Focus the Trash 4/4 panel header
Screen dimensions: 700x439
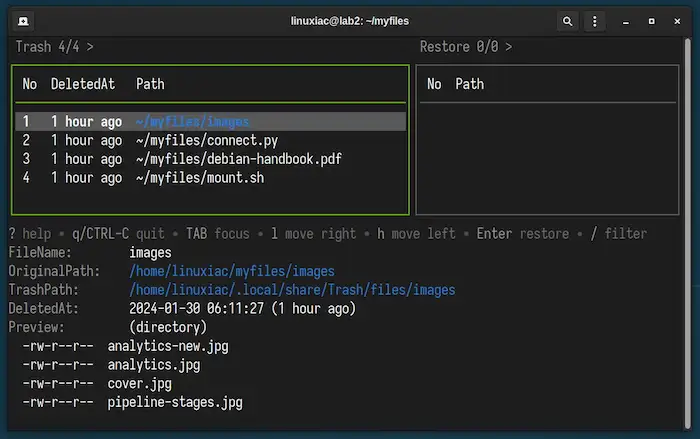tap(54, 47)
